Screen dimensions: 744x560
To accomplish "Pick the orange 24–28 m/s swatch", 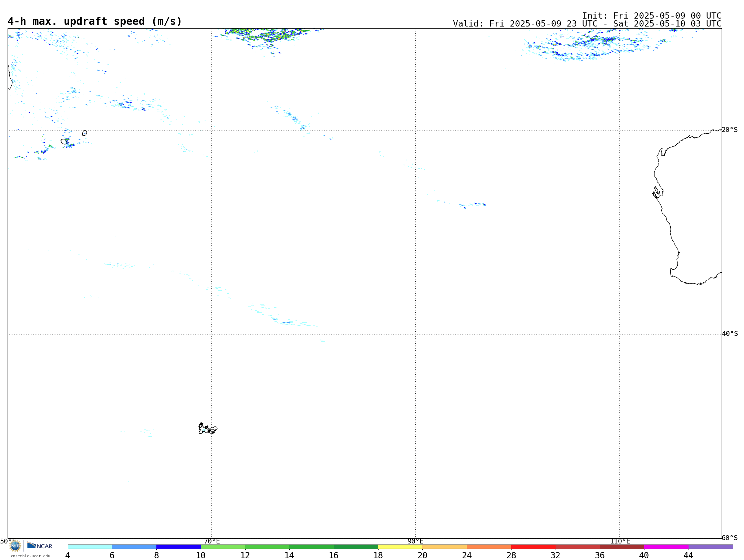I will [489, 547].
